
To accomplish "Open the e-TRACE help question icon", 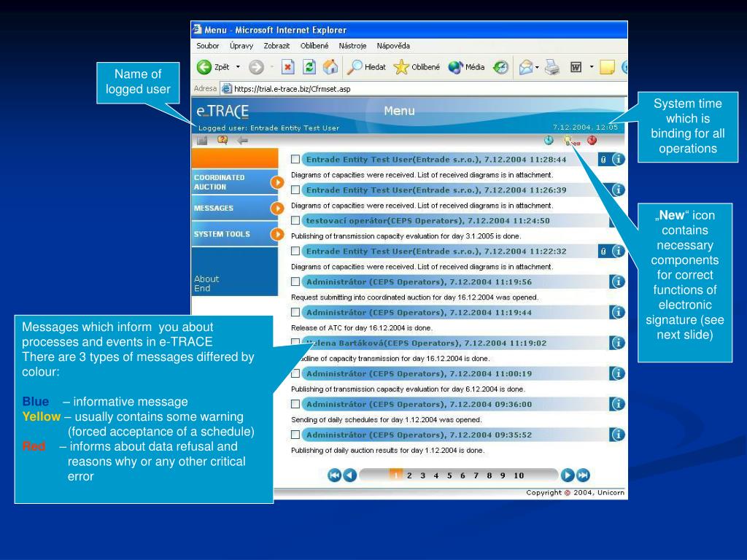I will click(x=222, y=140).
